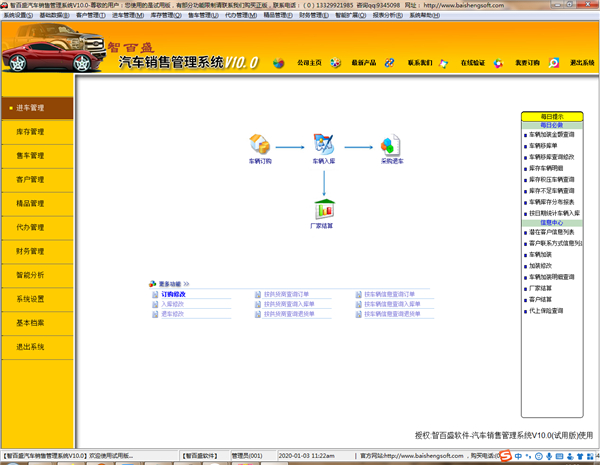Click the icon left of 最新产品

[x=336, y=63]
